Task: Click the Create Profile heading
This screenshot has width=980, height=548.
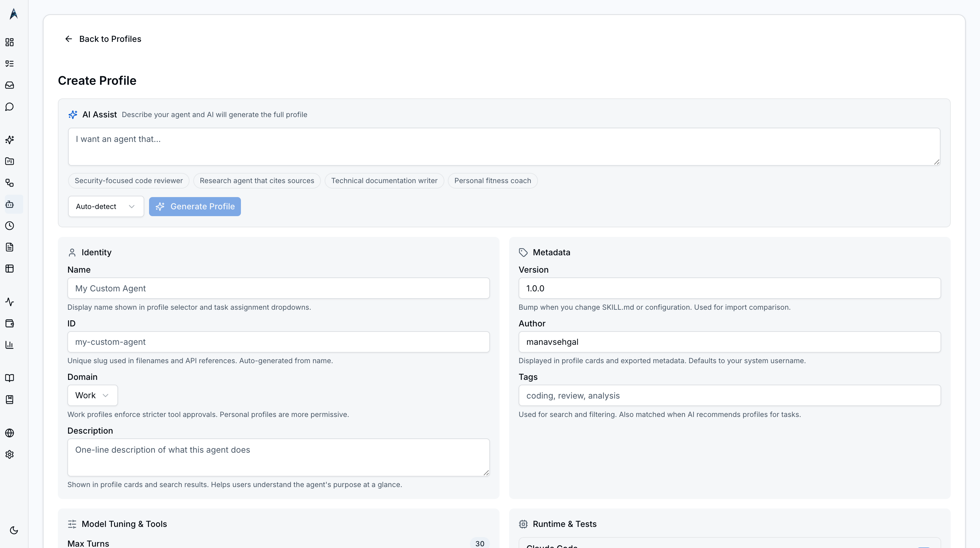Action: tap(97, 81)
